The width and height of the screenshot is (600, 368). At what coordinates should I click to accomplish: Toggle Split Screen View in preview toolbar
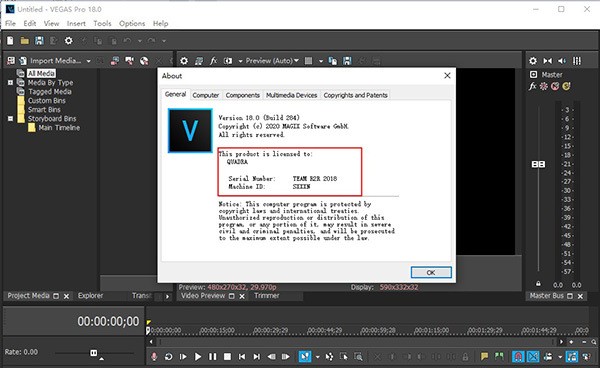[228, 61]
